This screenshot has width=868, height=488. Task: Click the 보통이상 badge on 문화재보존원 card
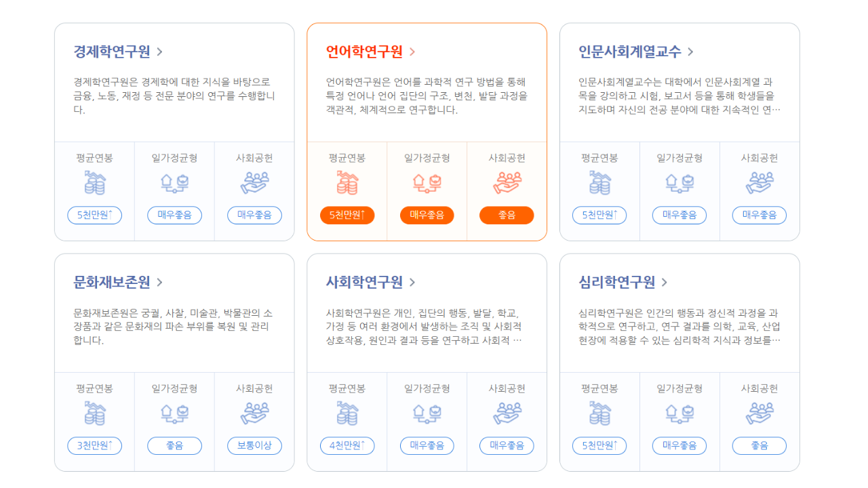(254, 445)
